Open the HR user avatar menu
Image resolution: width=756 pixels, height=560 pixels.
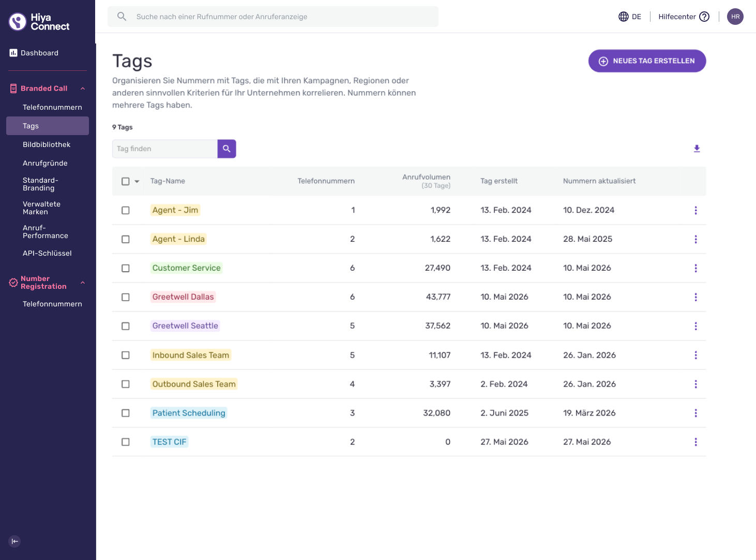(x=735, y=17)
